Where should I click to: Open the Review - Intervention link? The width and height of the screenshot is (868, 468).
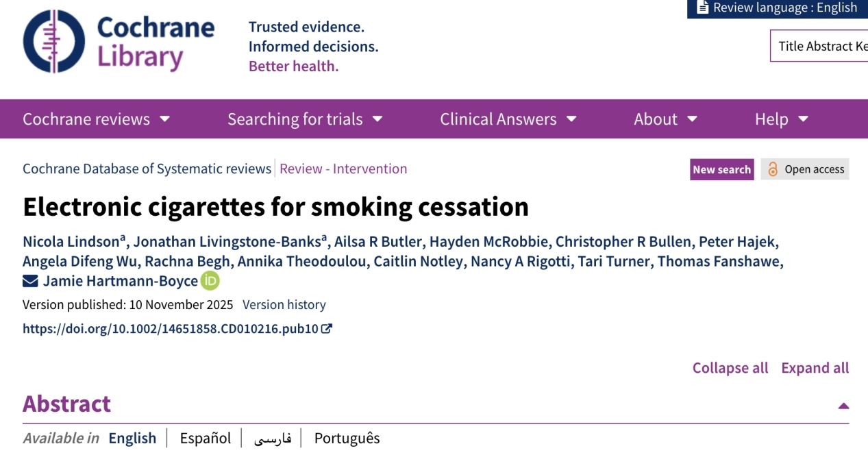[343, 169]
